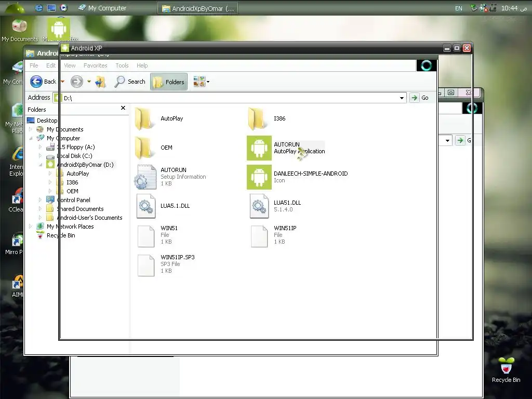532x399 pixels.
Task: Select Control Panel in the tree
Action: pos(73,200)
